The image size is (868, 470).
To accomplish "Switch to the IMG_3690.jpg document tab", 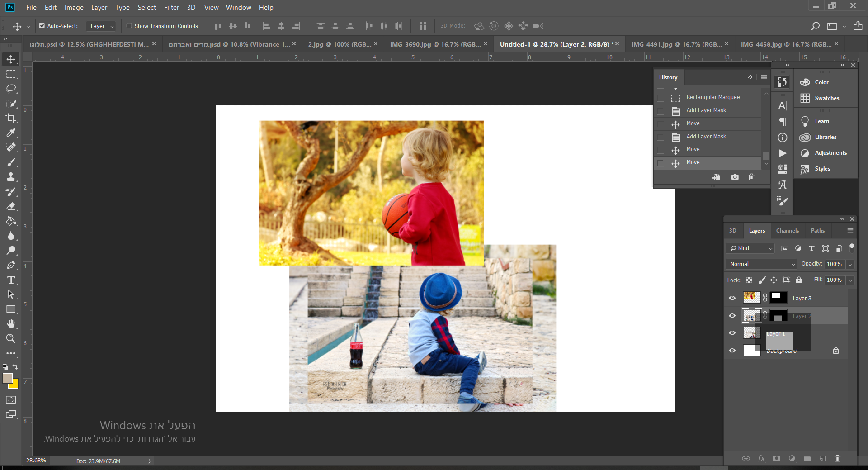I will tap(435, 44).
